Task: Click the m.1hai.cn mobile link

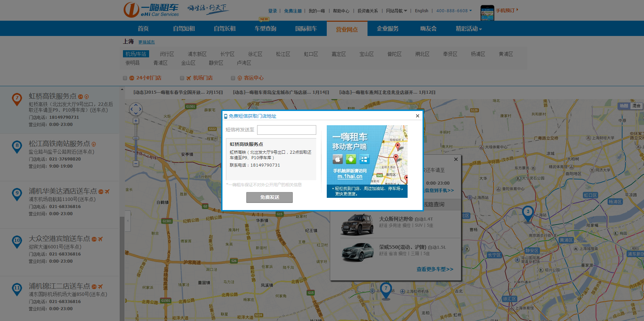Action: (350, 176)
